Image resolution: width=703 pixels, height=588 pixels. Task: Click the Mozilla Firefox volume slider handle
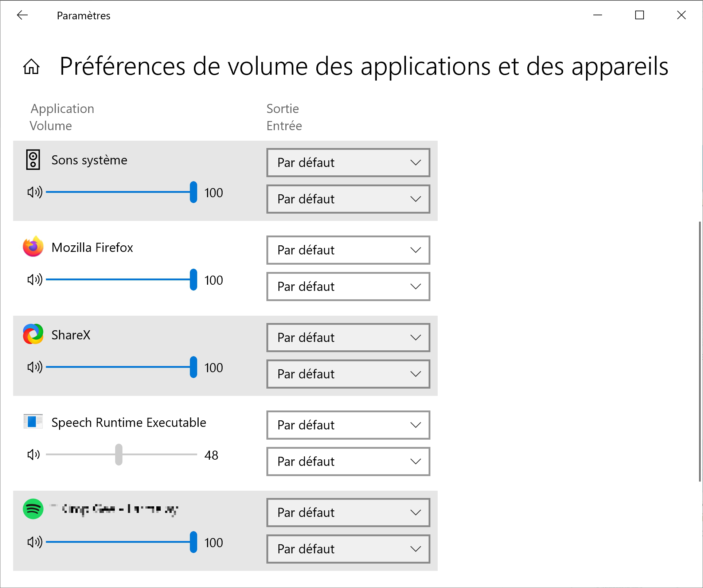pos(194,280)
